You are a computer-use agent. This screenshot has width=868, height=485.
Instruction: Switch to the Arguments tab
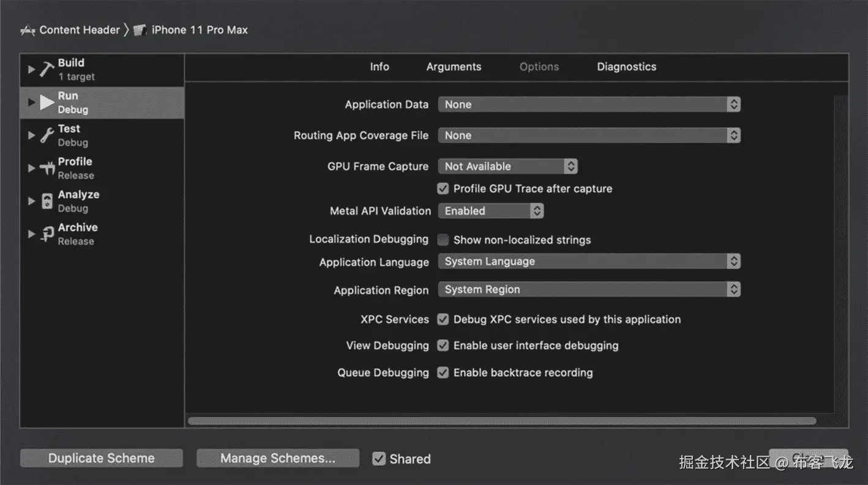(x=454, y=67)
